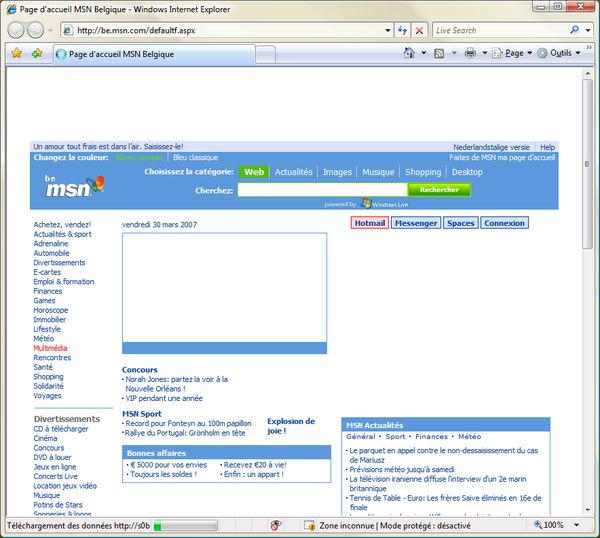Screen dimensions: 600x538
Task: Click the red Stop loading icon
Action: tap(419, 30)
